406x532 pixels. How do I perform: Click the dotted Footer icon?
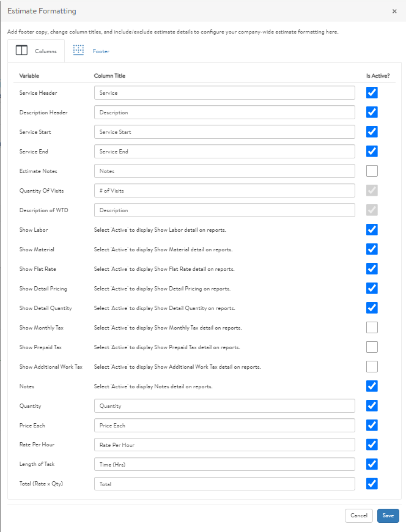[x=78, y=50]
